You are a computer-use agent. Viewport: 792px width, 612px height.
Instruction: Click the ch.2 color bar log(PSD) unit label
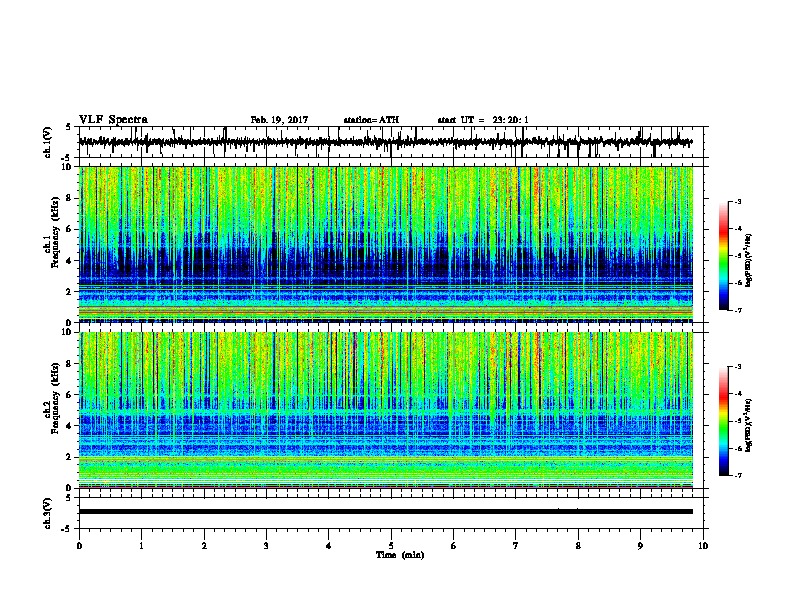coord(749,425)
